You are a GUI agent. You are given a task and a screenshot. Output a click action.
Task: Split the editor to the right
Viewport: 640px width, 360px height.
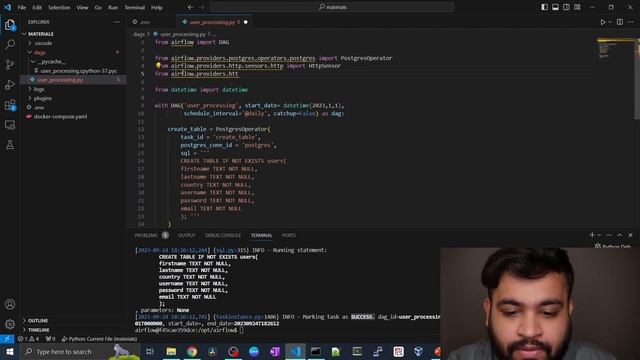[x=620, y=22]
